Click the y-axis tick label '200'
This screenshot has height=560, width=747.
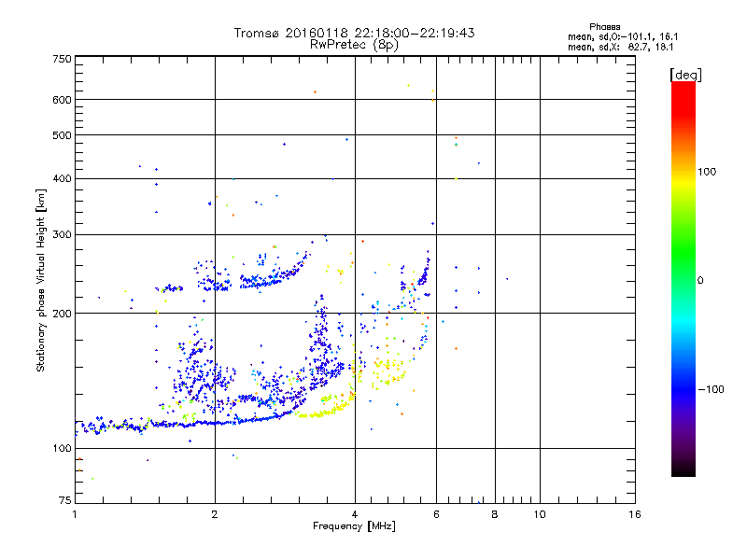[62, 314]
